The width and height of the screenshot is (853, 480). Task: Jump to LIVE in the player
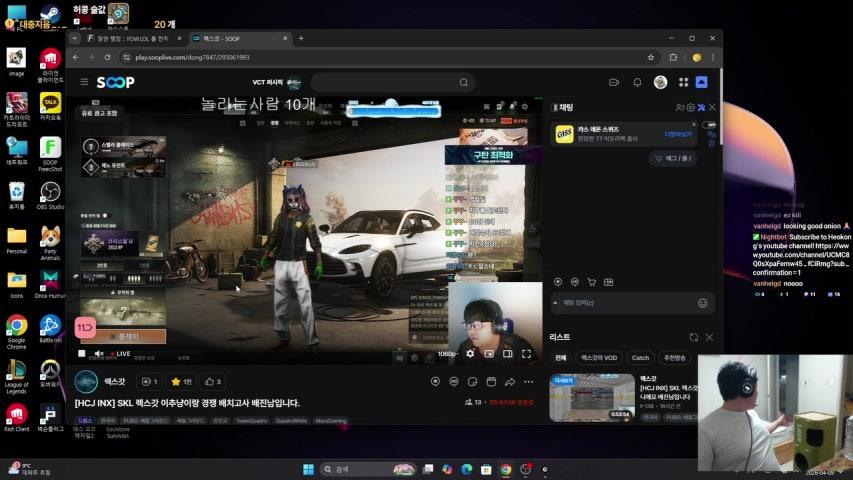point(122,354)
